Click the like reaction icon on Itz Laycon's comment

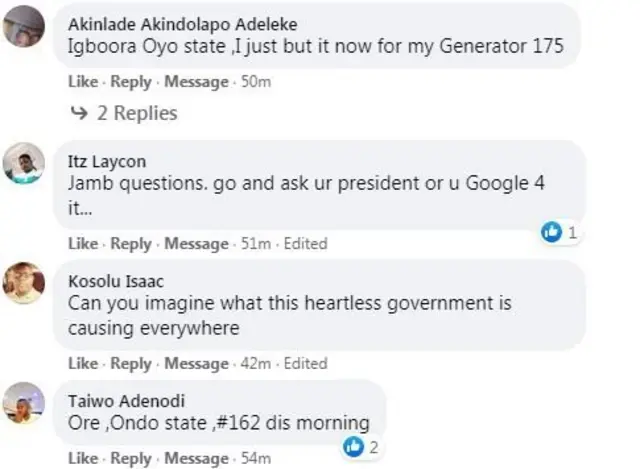coord(551,232)
